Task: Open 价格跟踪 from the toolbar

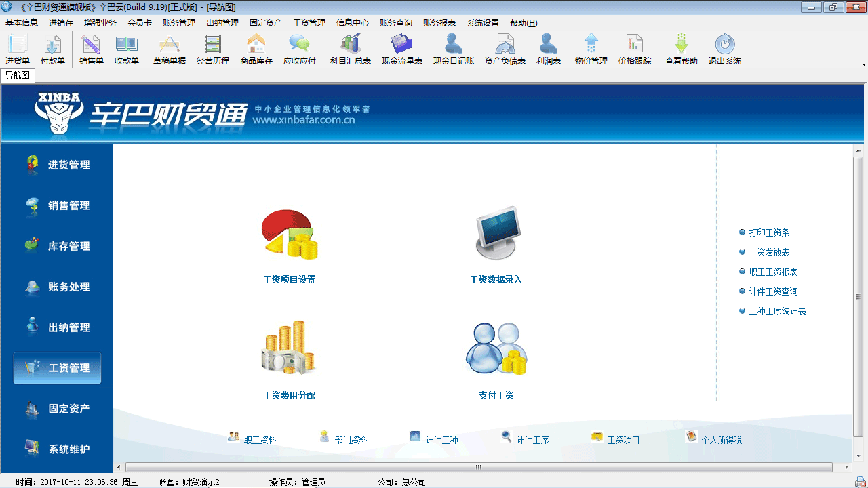Action: 635,49
